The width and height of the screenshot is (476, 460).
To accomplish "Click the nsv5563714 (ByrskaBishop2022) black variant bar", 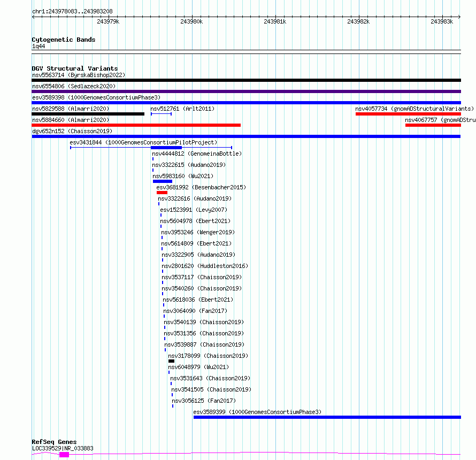I will click(246, 80).
